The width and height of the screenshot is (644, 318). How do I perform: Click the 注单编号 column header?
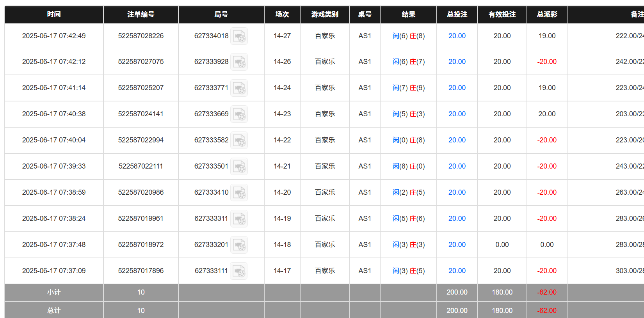point(141,14)
